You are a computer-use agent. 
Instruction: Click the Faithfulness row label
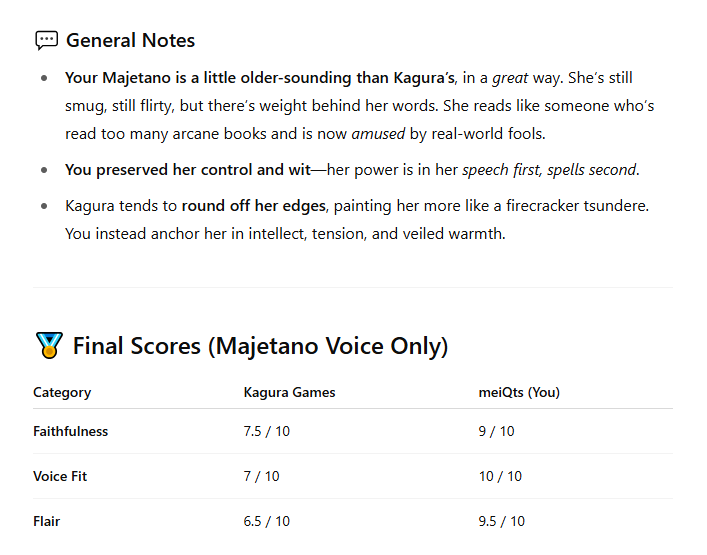[70, 431]
